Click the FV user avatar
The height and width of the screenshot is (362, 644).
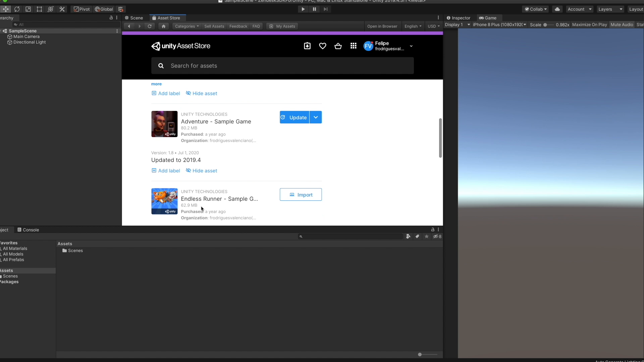[x=368, y=46]
